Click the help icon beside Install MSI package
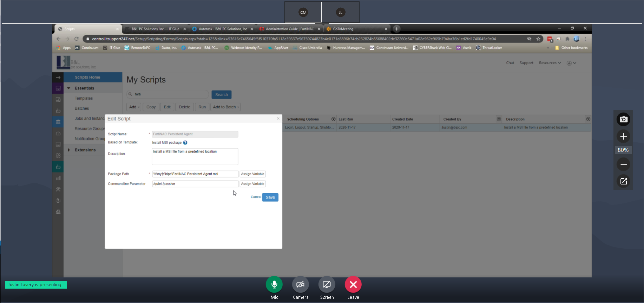Screen dimensions: 644x303 click(x=185, y=143)
